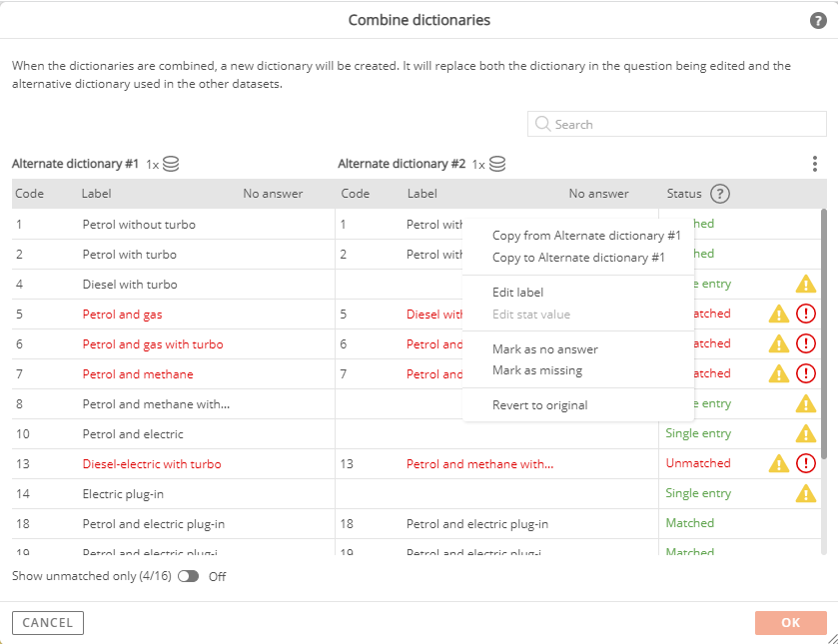
Task: Select Mark as no answer
Action: click(x=545, y=349)
